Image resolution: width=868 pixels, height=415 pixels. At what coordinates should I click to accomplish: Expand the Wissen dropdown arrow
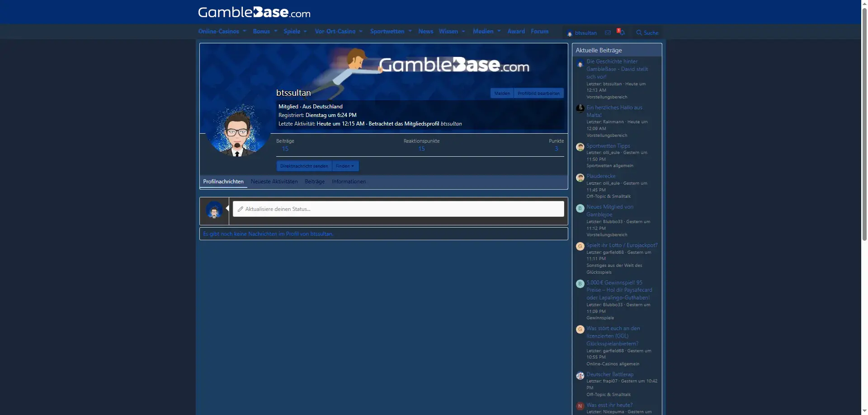pyautogui.click(x=463, y=31)
